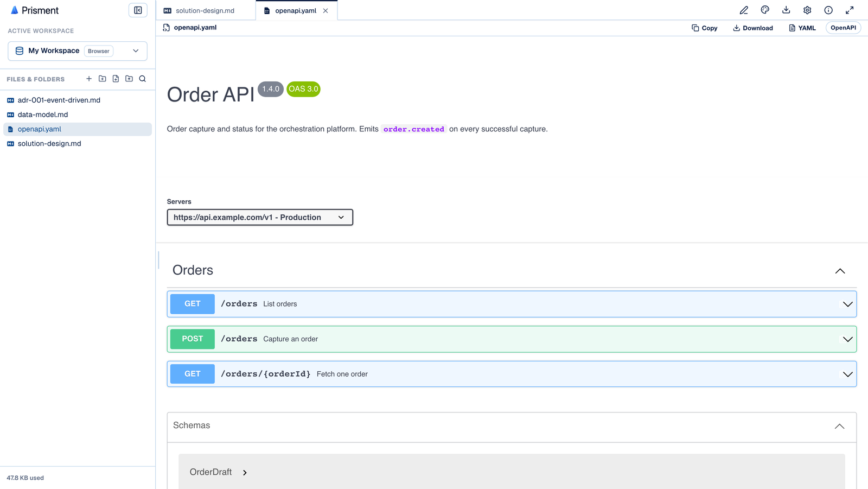Click the blue GET button for List orders
The width and height of the screenshot is (868, 489).
point(193,304)
